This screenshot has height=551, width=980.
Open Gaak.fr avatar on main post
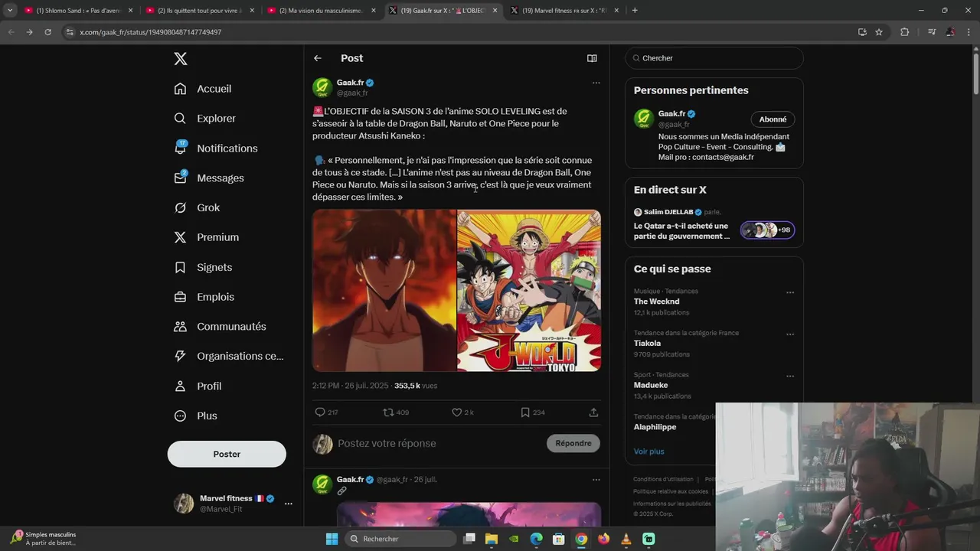(322, 87)
